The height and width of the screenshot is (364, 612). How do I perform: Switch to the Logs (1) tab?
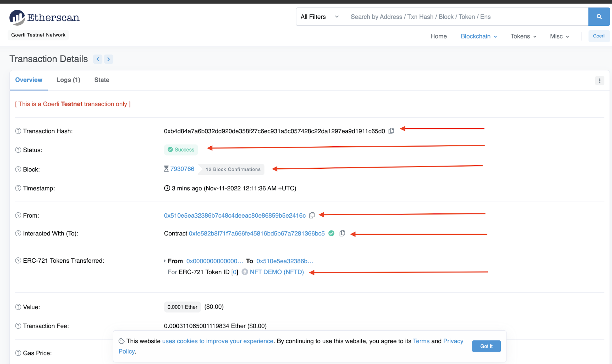point(68,80)
